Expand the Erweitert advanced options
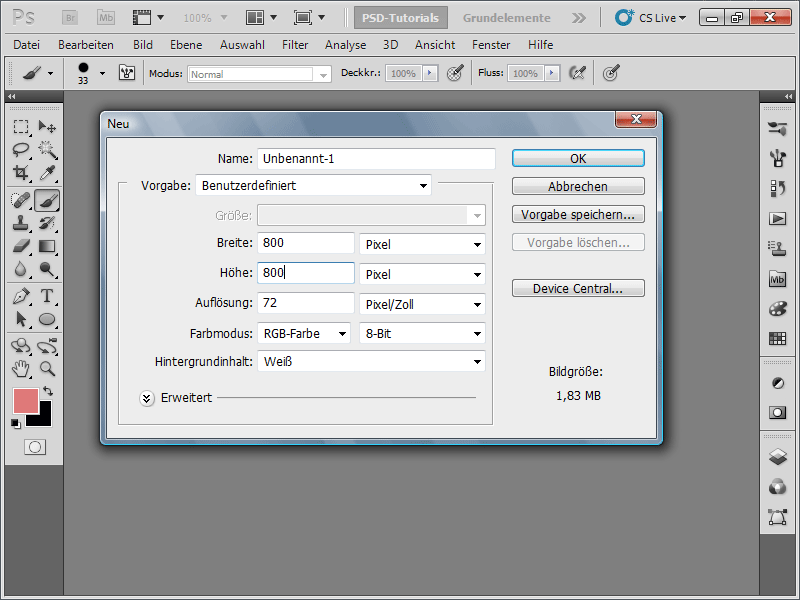 point(147,398)
